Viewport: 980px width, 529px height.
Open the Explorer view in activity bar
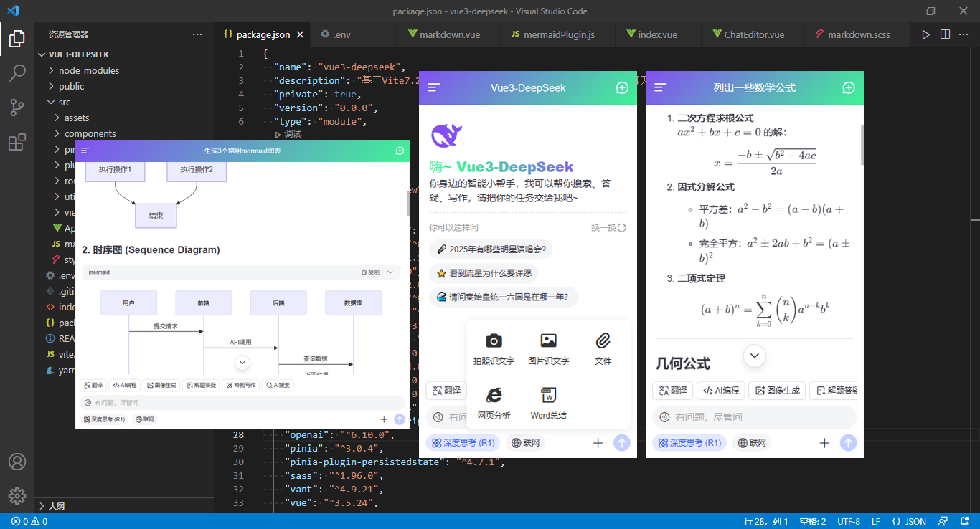(x=17, y=39)
